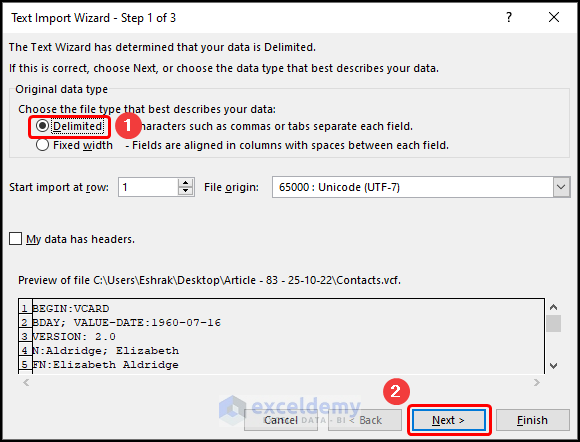The width and height of the screenshot is (580, 442).
Task: Close the Text Import Wizard dialog
Action: (554, 17)
